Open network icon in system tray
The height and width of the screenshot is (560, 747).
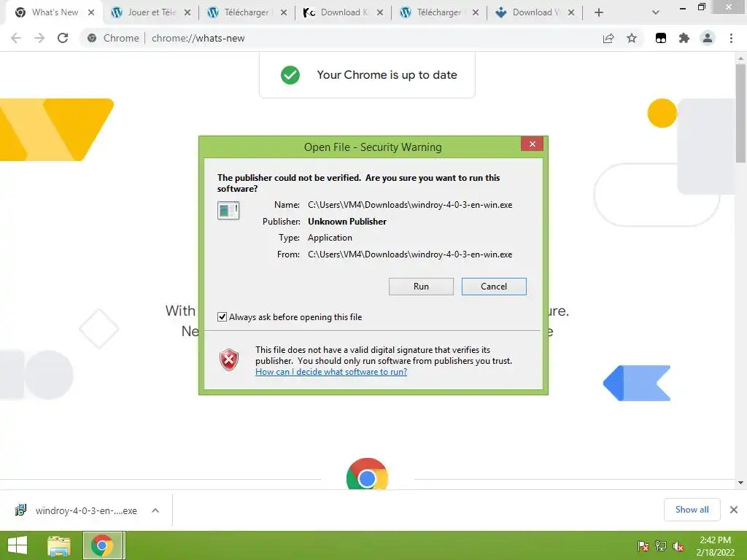(661, 546)
